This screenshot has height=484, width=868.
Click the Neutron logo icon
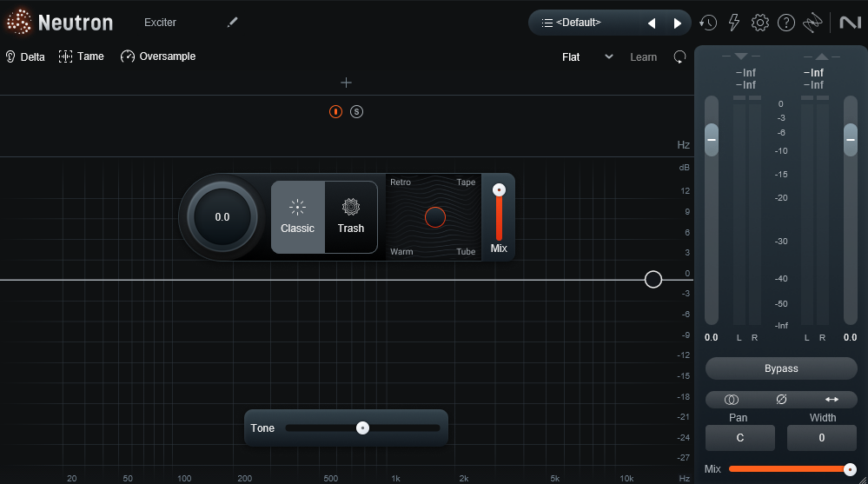coord(19,22)
